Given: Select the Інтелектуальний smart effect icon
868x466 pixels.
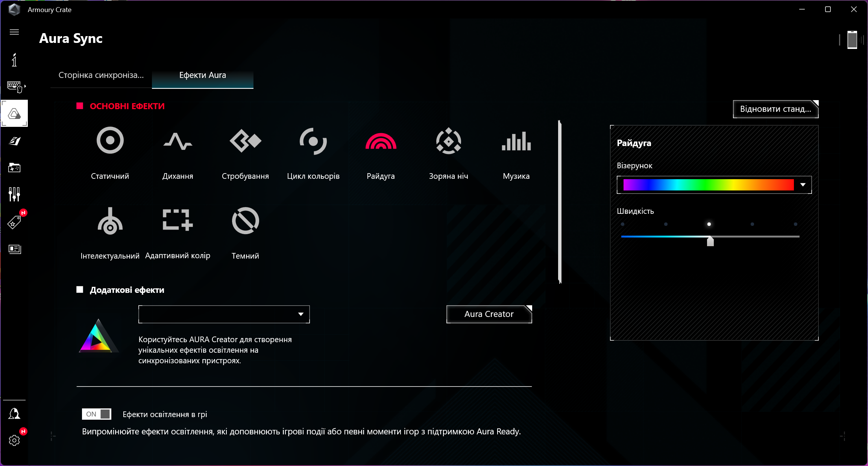Looking at the screenshot, I should pyautogui.click(x=110, y=221).
